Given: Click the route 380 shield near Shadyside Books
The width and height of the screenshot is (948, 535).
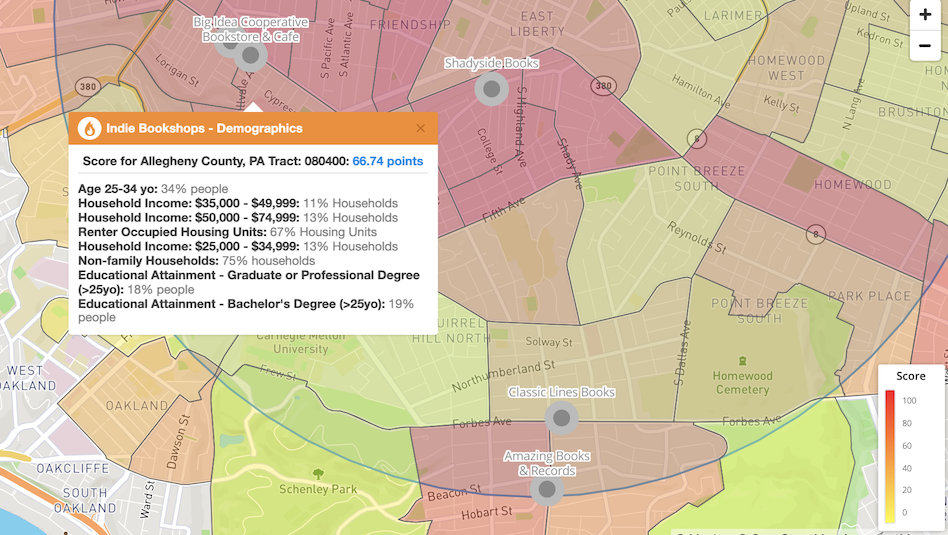Looking at the screenshot, I should tap(603, 86).
